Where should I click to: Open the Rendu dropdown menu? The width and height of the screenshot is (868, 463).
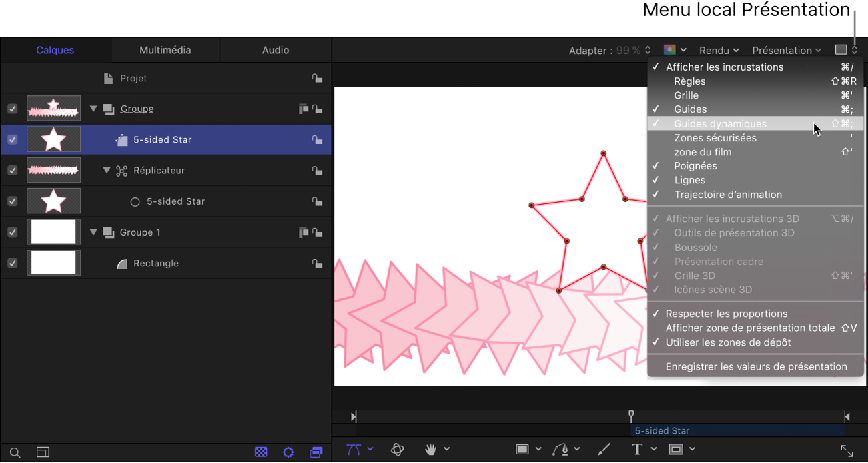click(x=719, y=51)
